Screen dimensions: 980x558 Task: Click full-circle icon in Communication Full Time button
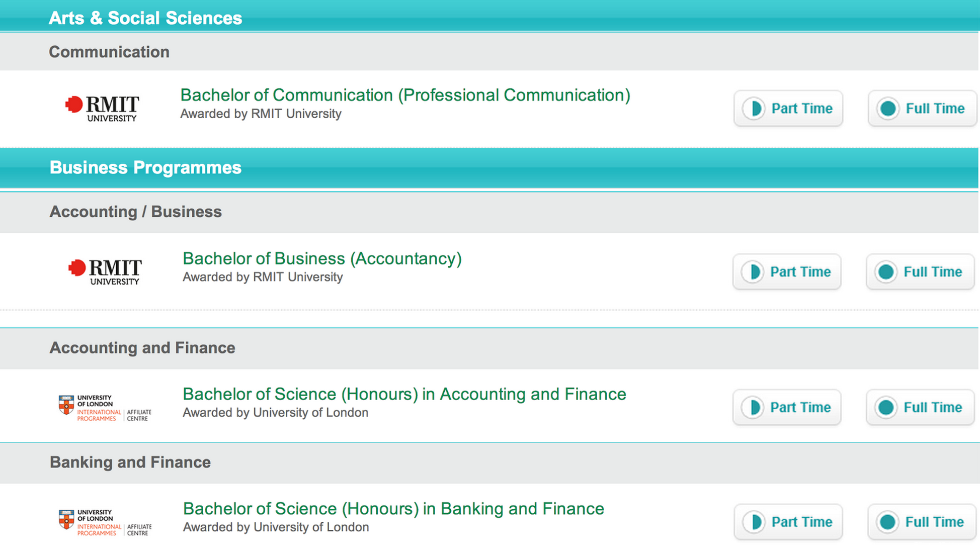coord(888,109)
